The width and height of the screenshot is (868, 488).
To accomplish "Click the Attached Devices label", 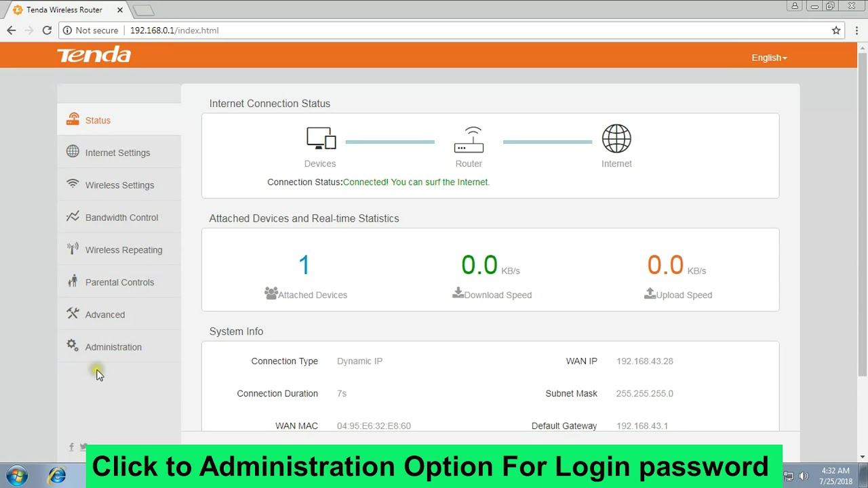I will (313, 295).
